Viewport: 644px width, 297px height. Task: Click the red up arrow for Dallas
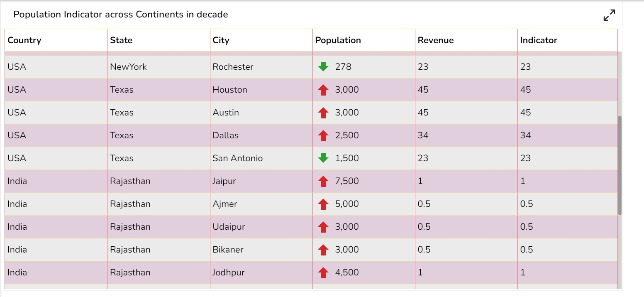[x=323, y=135]
